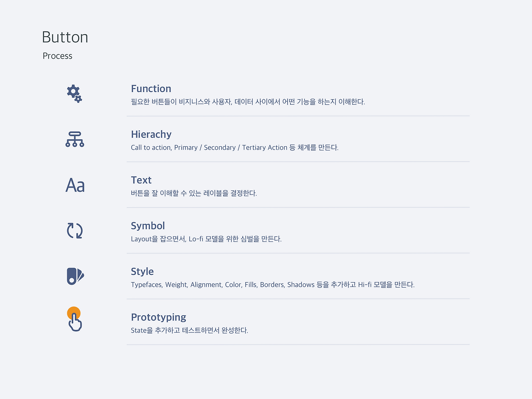Click the State description under Prototyping
532x399 pixels.
click(x=189, y=330)
